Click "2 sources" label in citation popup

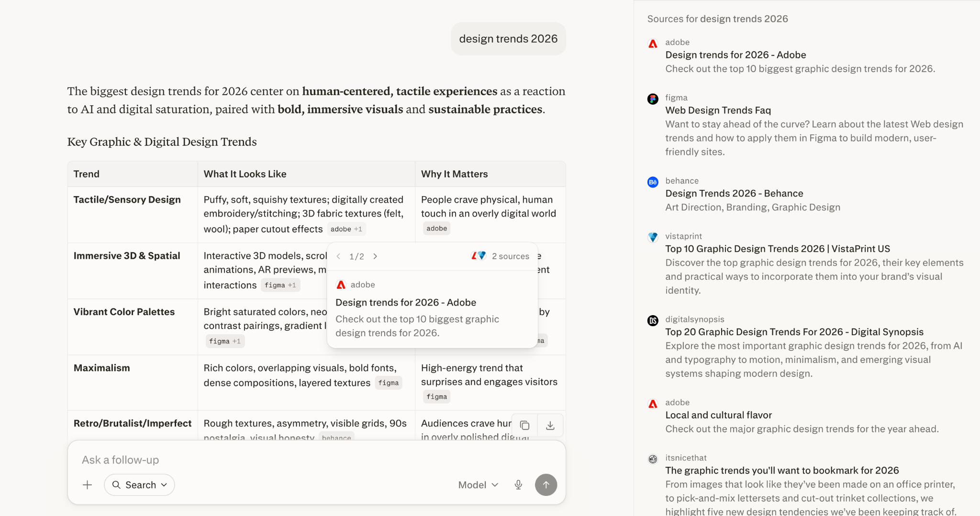pyautogui.click(x=511, y=256)
